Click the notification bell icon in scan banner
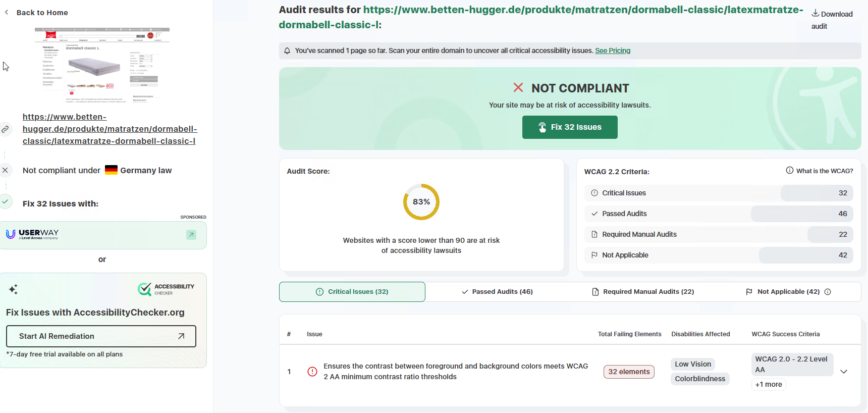The image size is (868, 413). pos(287,50)
